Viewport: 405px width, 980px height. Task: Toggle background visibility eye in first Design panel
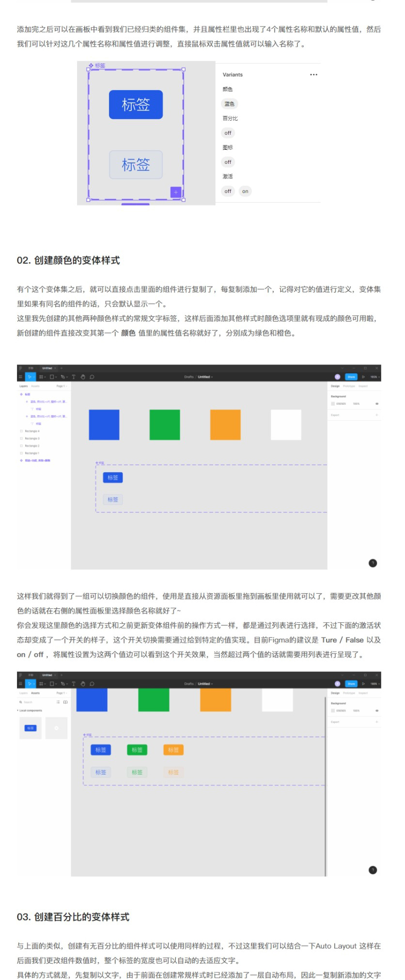point(377,404)
